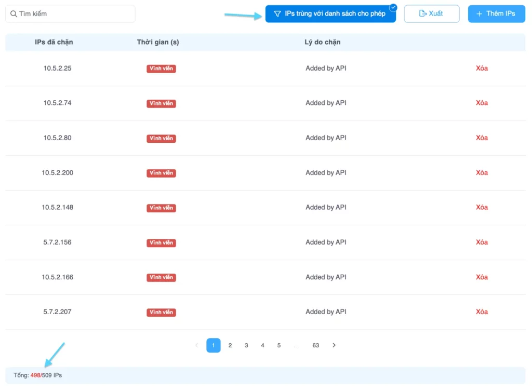
Task: Open page 2 in pagination
Action: [230, 345]
